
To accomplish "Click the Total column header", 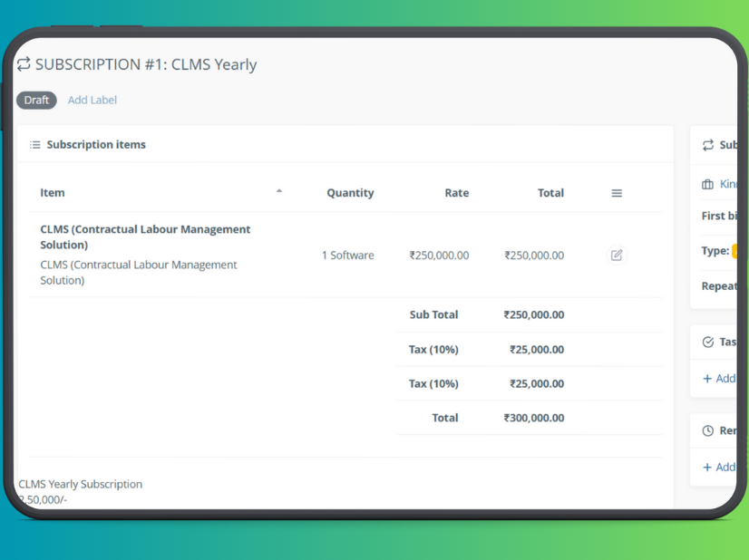I will pyautogui.click(x=550, y=193).
